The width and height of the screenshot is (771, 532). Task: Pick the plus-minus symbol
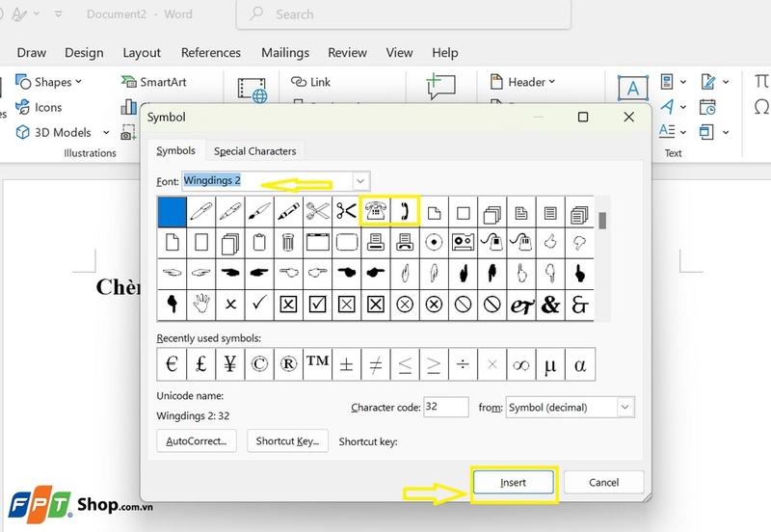(x=346, y=364)
